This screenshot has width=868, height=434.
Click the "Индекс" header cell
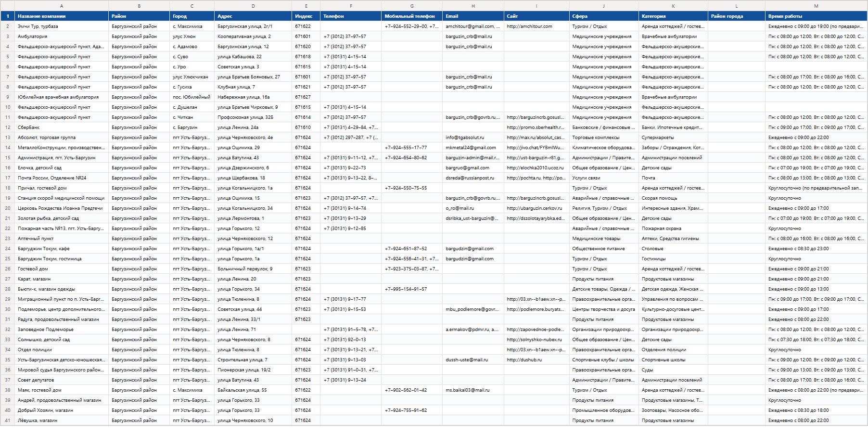(x=306, y=16)
